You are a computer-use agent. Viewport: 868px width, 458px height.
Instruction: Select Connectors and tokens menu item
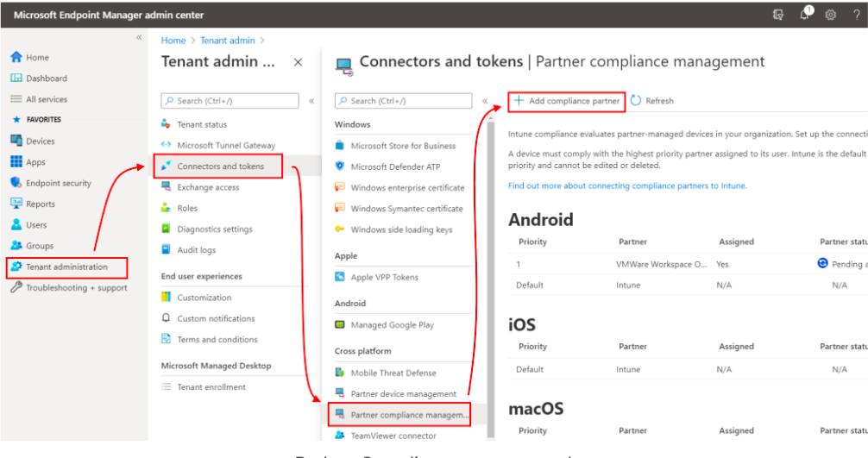point(218,166)
